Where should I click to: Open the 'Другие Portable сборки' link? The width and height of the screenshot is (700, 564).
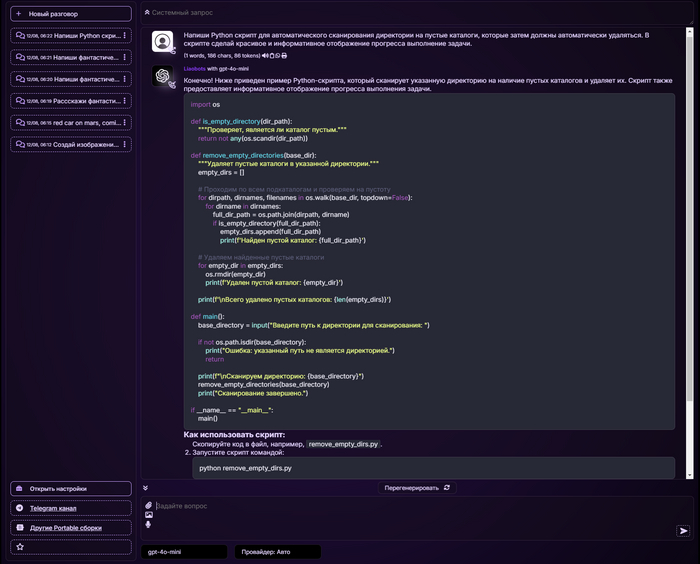71,528
